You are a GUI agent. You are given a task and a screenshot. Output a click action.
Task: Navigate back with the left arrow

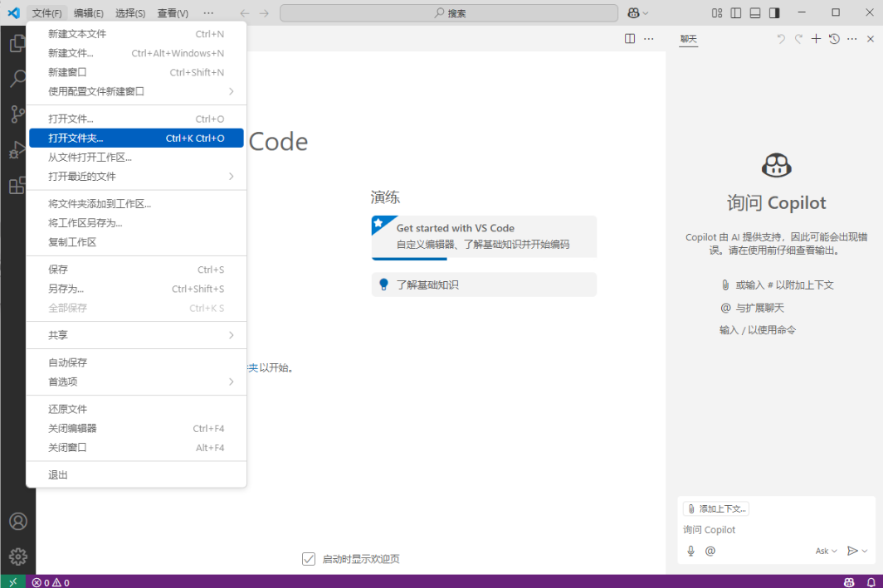[x=244, y=13]
